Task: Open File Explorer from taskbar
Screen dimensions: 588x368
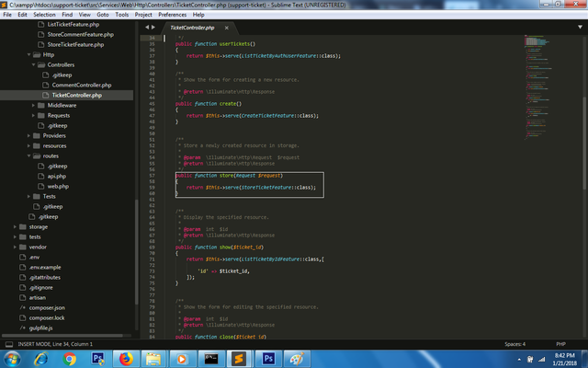Action: 153,359
